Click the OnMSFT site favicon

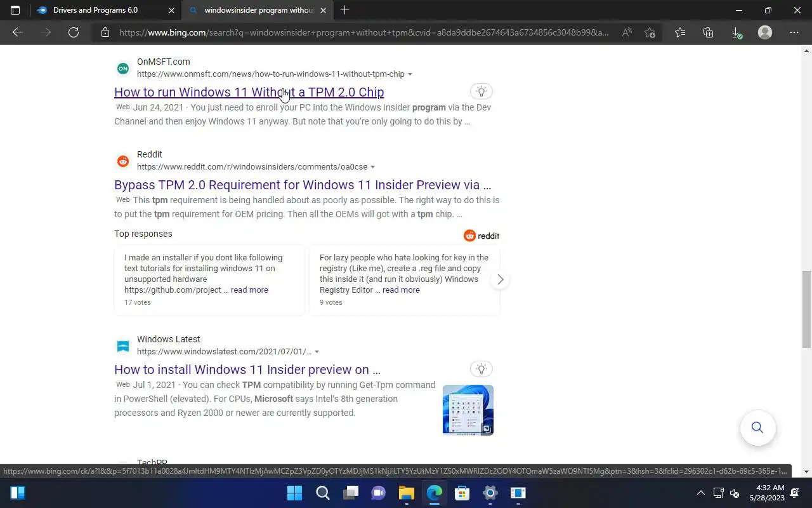click(123, 68)
